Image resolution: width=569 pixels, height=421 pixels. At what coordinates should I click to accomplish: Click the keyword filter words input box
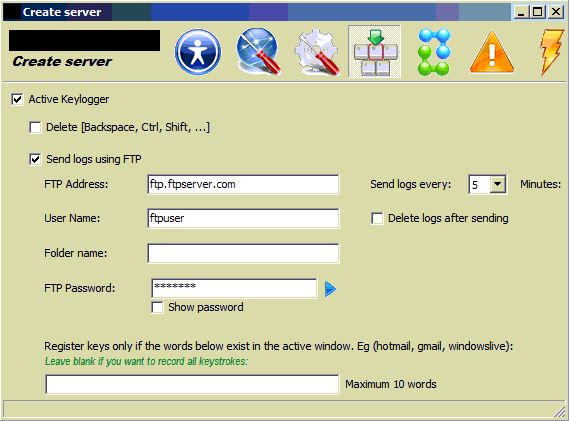pos(192,384)
